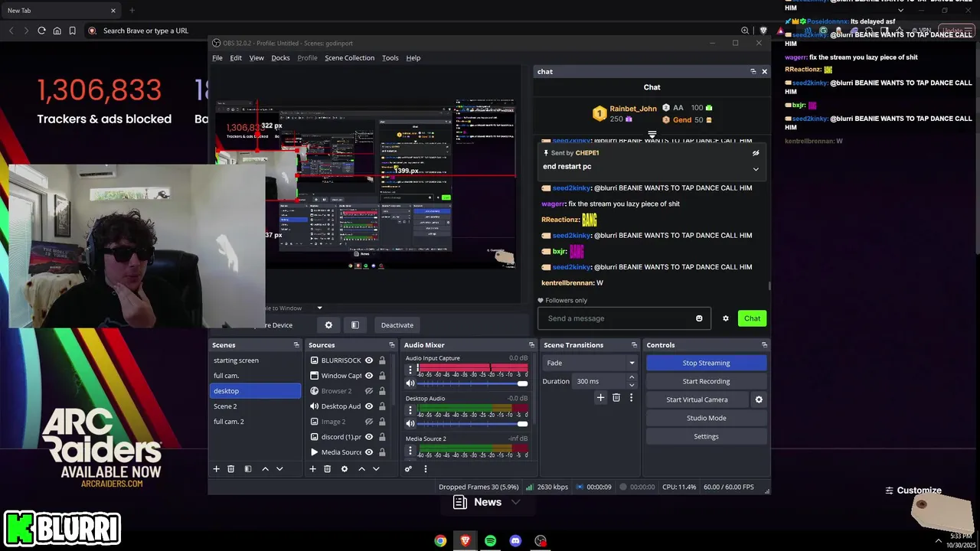The height and width of the screenshot is (551, 980).
Task: Move scene up with arrow icon
Action: (x=266, y=468)
